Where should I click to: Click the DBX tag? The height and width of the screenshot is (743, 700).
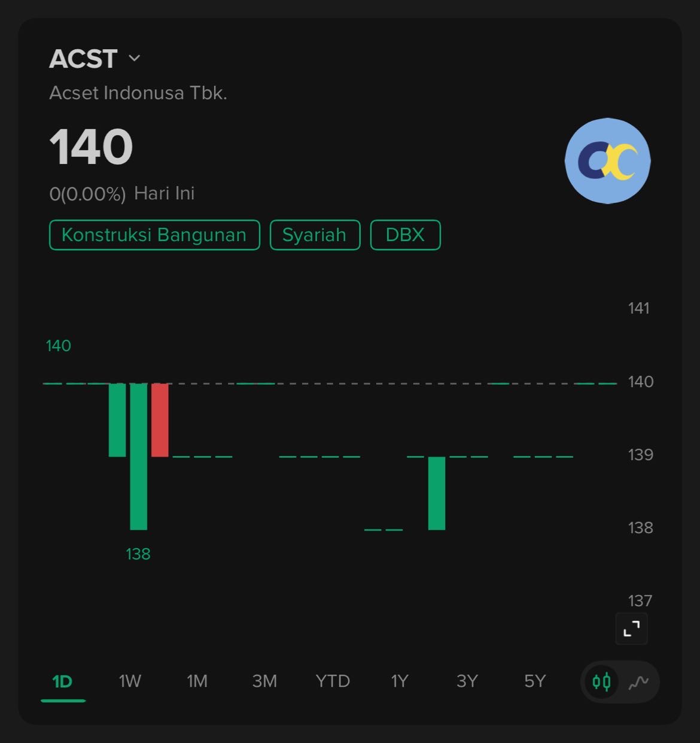click(405, 235)
